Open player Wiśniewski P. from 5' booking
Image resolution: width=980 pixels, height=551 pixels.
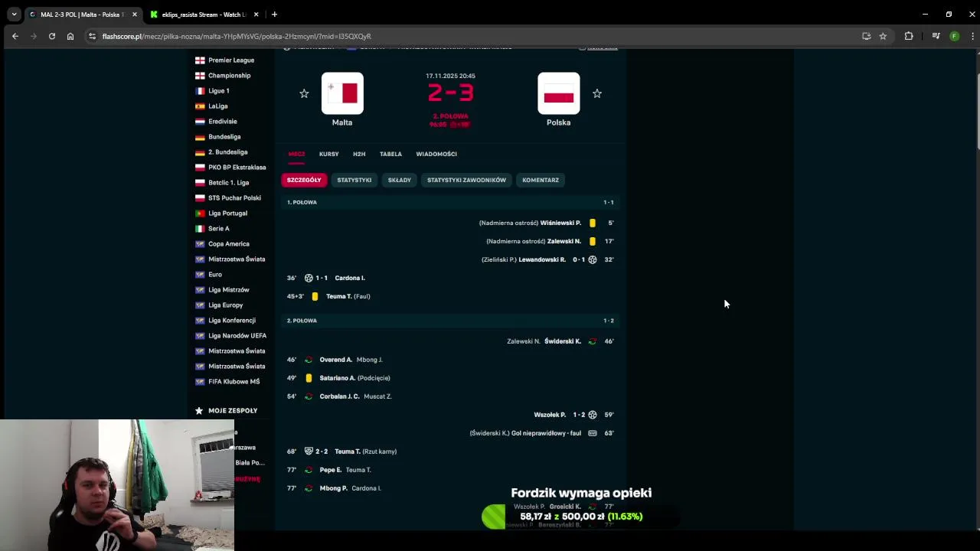(560, 223)
